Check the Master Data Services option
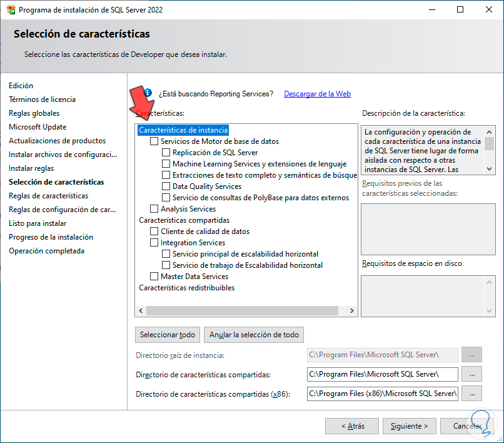The height and width of the screenshot is (443, 504). pyautogui.click(x=154, y=277)
